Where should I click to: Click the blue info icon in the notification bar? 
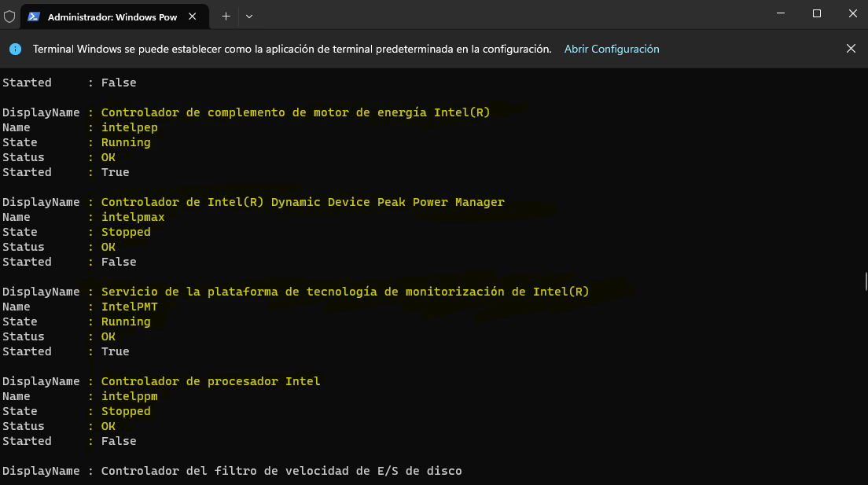16,50
